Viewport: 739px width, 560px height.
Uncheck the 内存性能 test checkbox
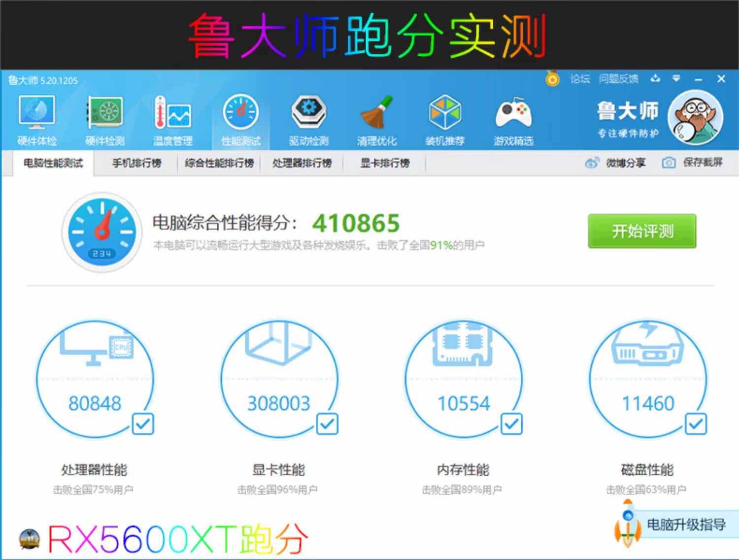tap(511, 424)
